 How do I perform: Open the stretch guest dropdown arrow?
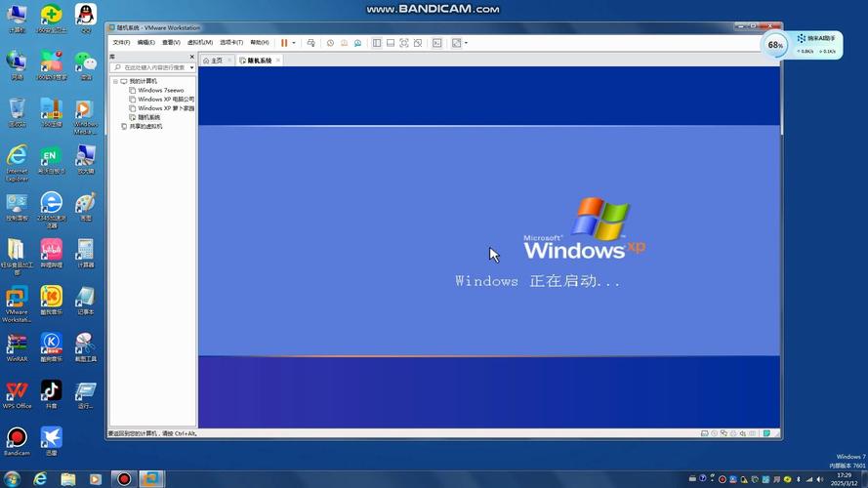coord(466,43)
